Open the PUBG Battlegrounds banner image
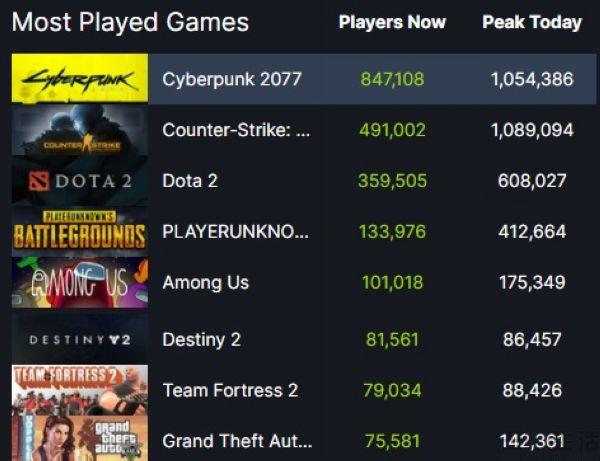The width and height of the screenshot is (600, 461). [80, 231]
